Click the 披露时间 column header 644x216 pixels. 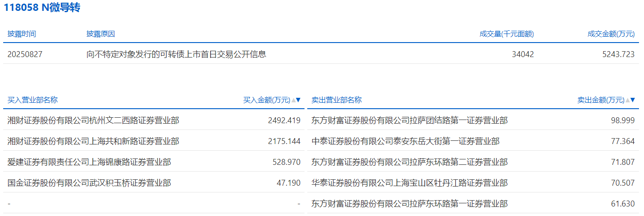point(22,34)
